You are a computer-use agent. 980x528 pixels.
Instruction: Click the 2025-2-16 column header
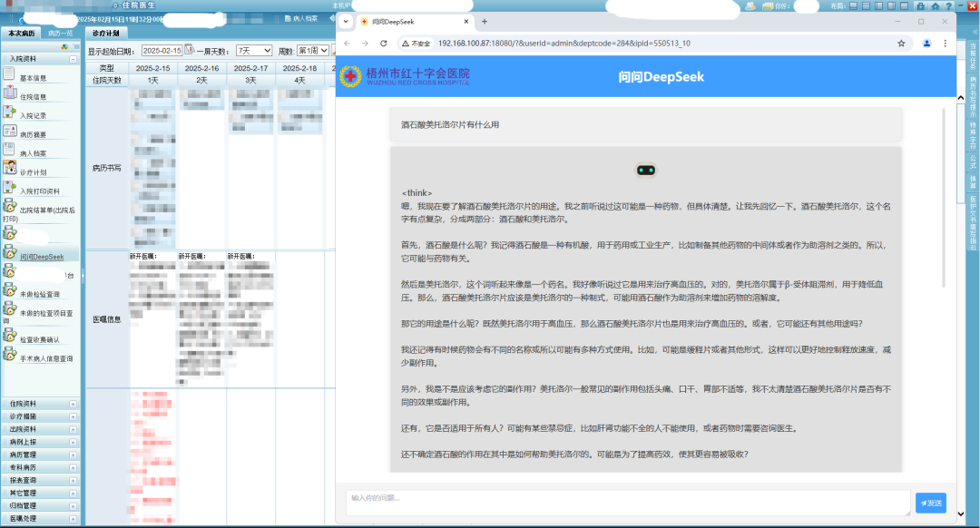[x=201, y=68]
